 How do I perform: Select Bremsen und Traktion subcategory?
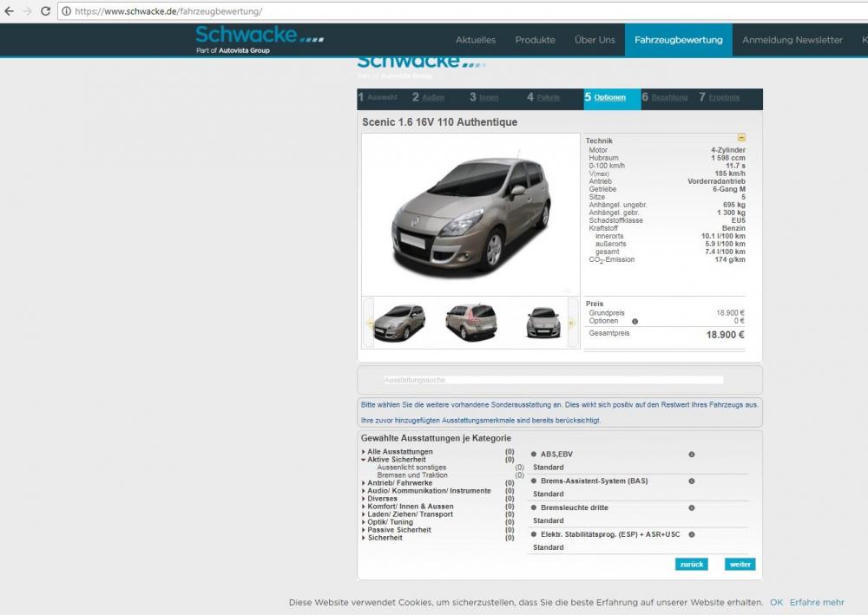(x=412, y=475)
